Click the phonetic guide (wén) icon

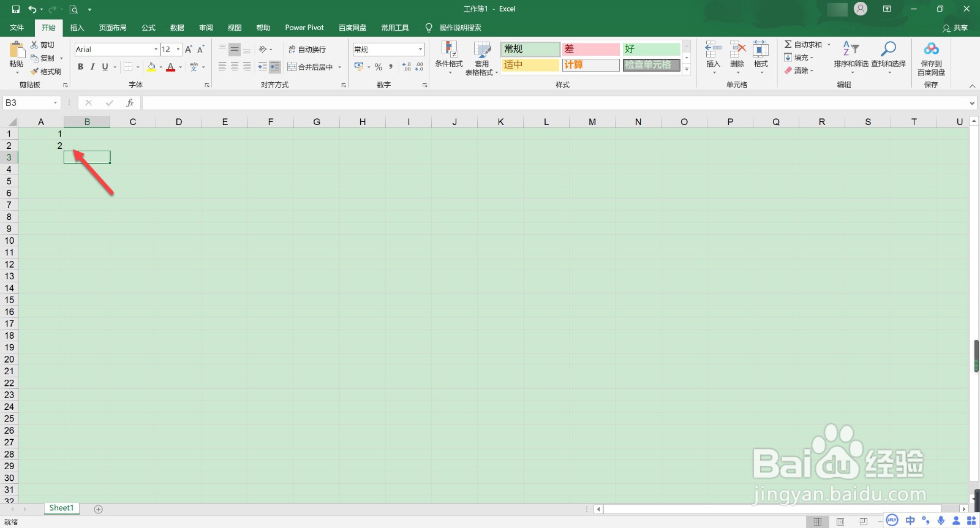[194, 67]
